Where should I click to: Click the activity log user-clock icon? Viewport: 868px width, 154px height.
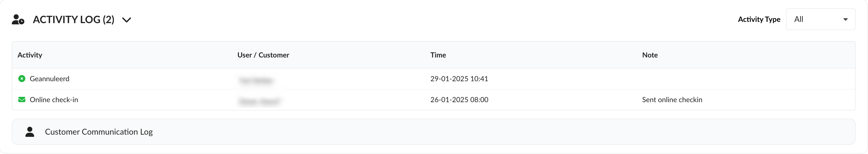coord(18,20)
